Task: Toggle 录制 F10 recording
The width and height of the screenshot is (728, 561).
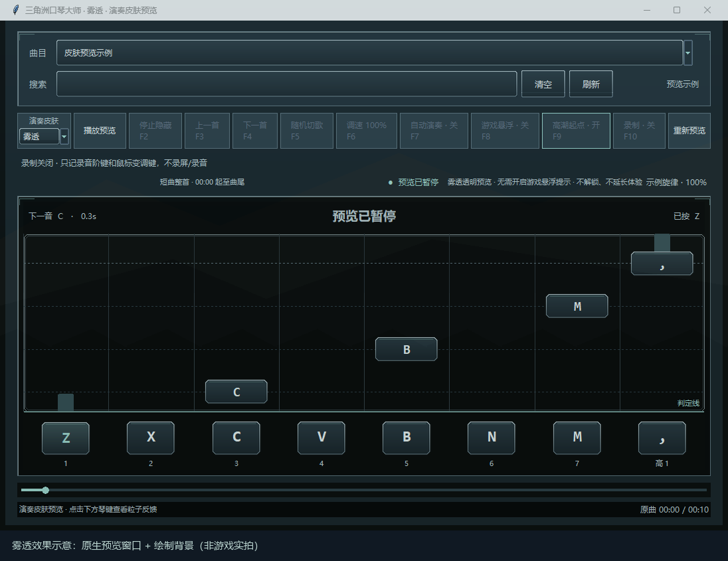Action: [x=639, y=131]
